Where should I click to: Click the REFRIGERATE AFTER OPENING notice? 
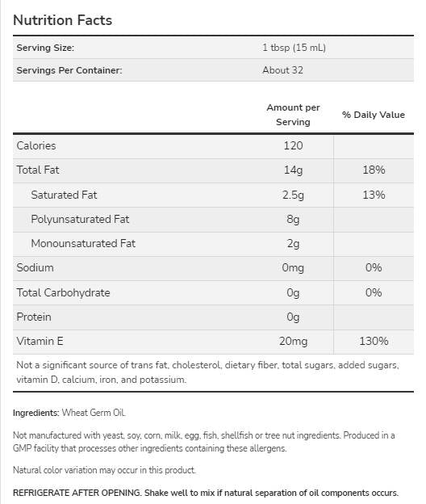(206, 493)
